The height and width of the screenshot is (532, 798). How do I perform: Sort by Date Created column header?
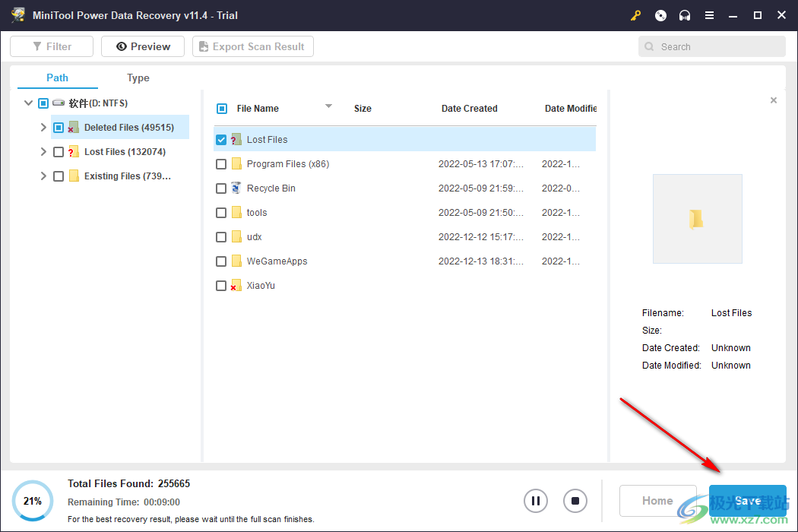click(x=469, y=109)
